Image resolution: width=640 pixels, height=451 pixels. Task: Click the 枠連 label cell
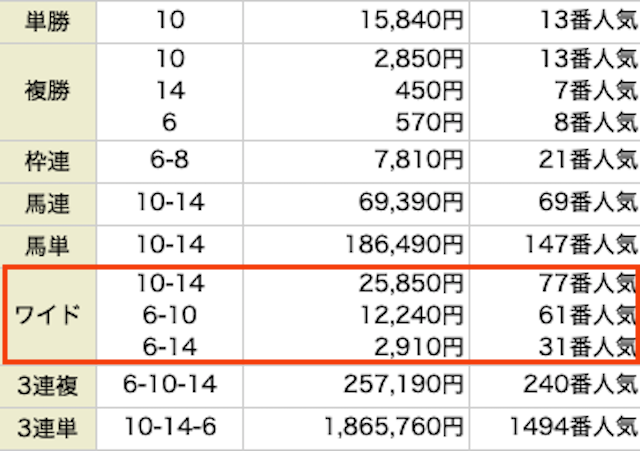[x=47, y=161]
